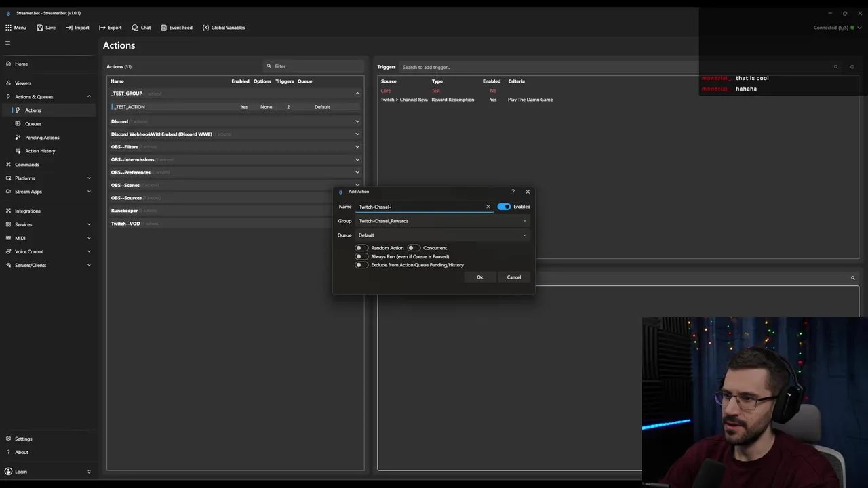The width and height of the screenshot is (868, 488).
Task: Sort actions by Name column header
Action: (117, 81)
